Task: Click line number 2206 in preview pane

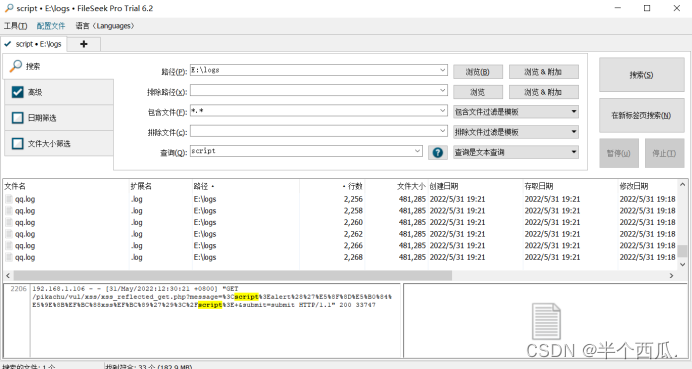Action: point(18,289)
